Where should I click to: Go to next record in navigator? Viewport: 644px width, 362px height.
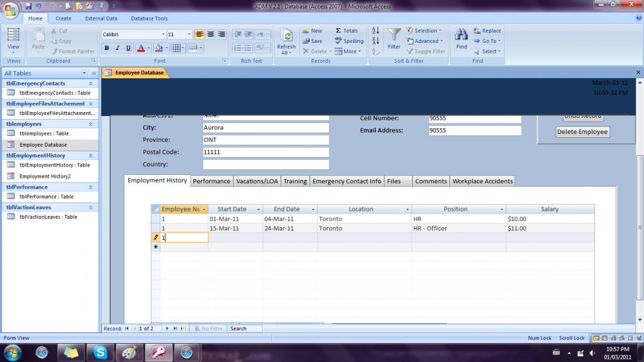coord(167,329)
